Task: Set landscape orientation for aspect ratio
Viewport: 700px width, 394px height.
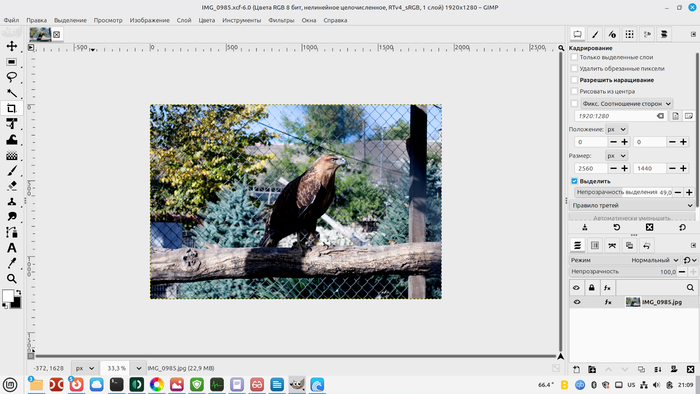Action: click(688, 116)
